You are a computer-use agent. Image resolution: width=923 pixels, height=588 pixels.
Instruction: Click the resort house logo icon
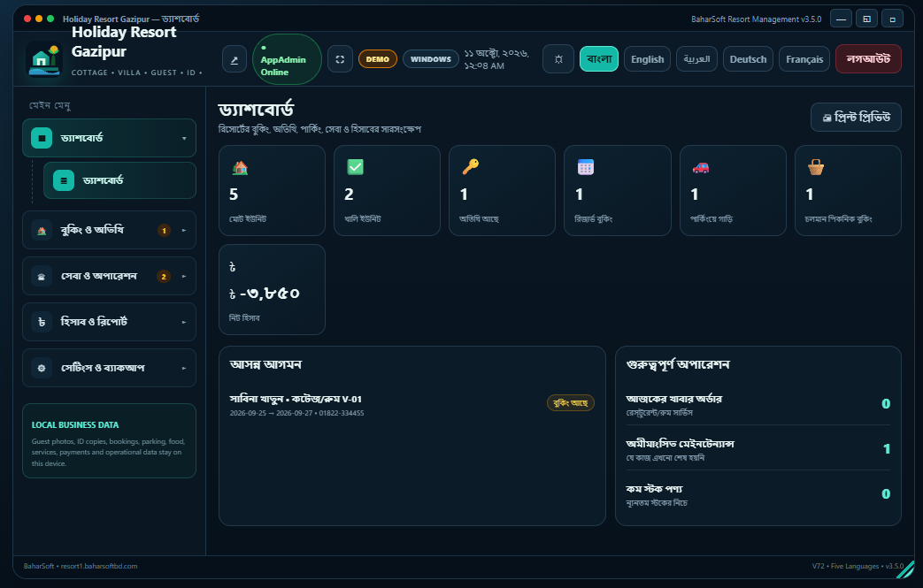tap(44, 59)
